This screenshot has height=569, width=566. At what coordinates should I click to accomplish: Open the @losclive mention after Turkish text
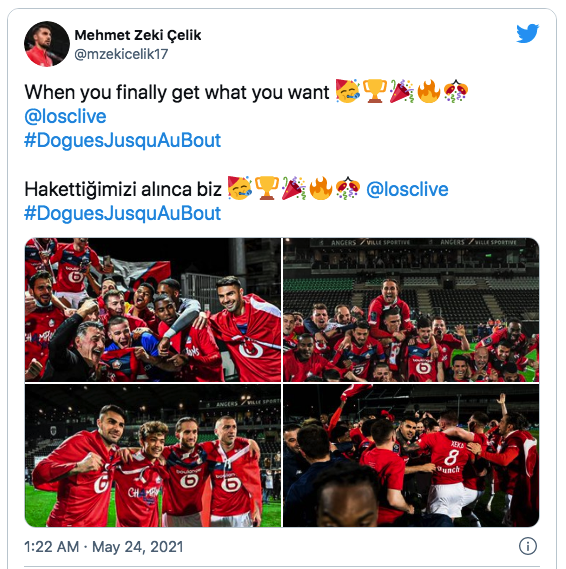(407, 189)
